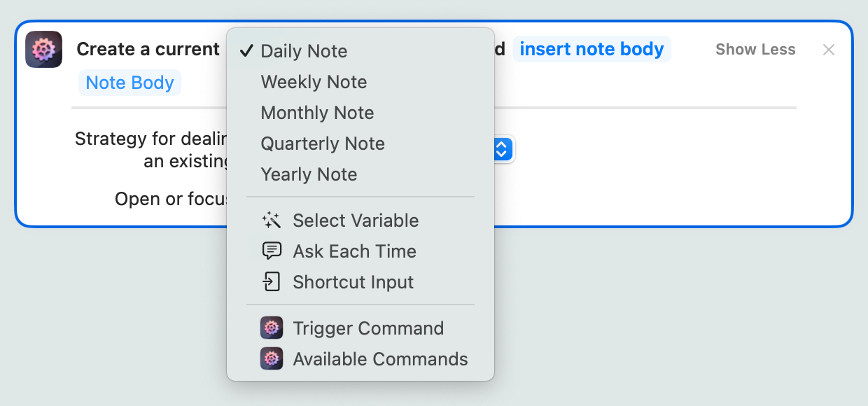This screenshot has width=868, height=406.
Task: Click the Note Body variable token
Action: coord(129,83)
